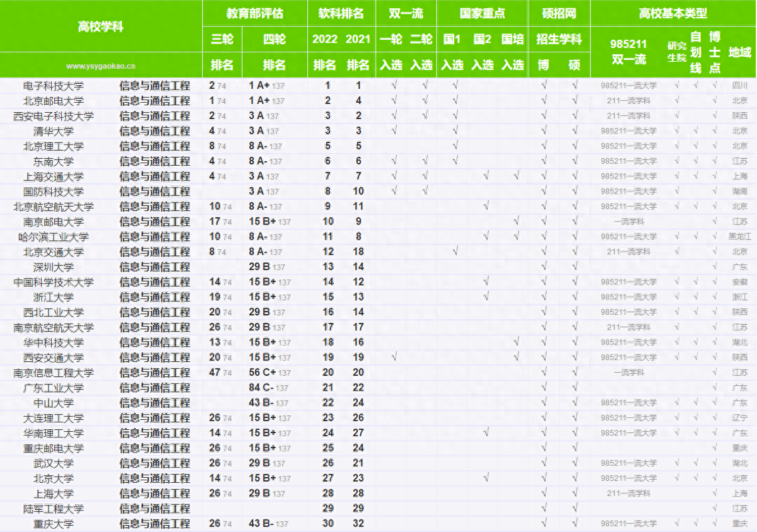The height and width of the screenshot is (532, 757).
Task: Click the 陆军工程大学 row name
Action: pyautogui.click(x=54, y=509)
